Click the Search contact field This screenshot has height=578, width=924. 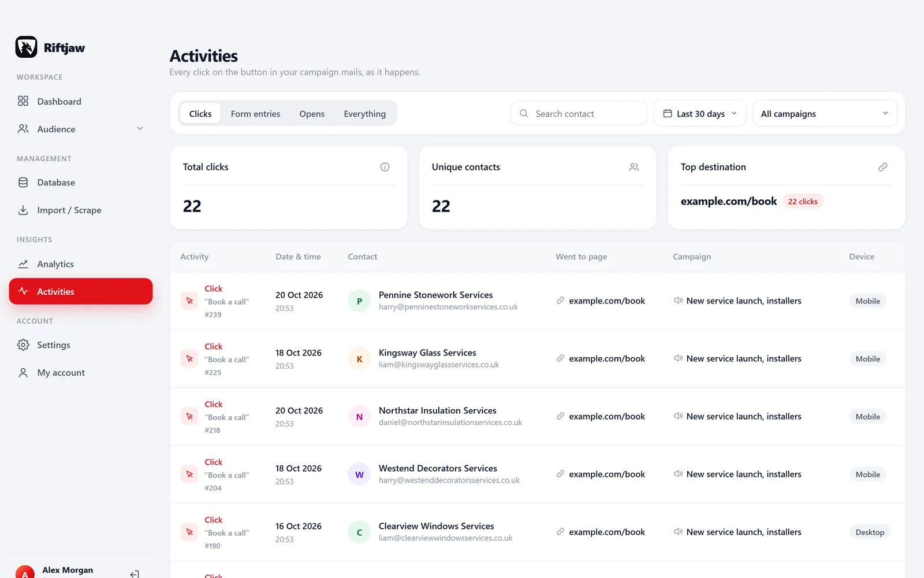pyautogui.click(x=579, y=113)
